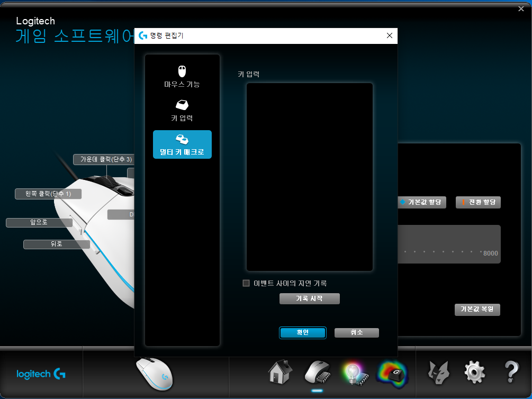Image resolution: width=532 pixels, height=399 pixels.
Task: Select the 마우스 기능 mouse function option
Action: pos(182,77)
